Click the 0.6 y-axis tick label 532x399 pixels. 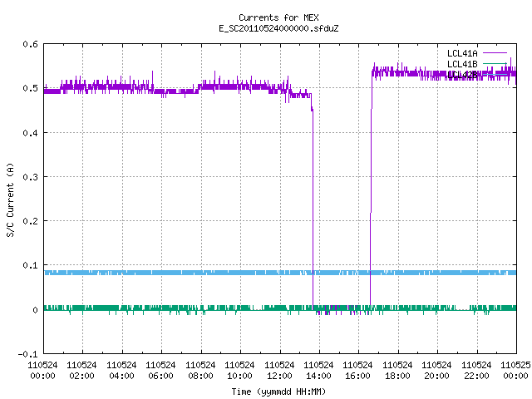tap(30, 44)
